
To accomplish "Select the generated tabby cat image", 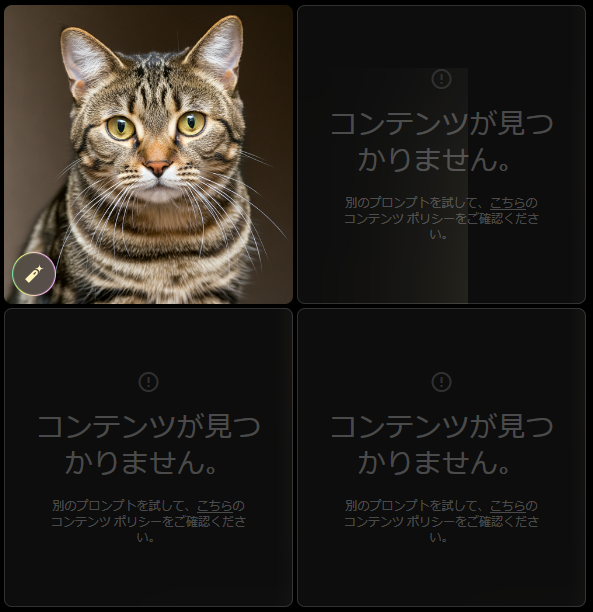I will [x=148, y=154].
